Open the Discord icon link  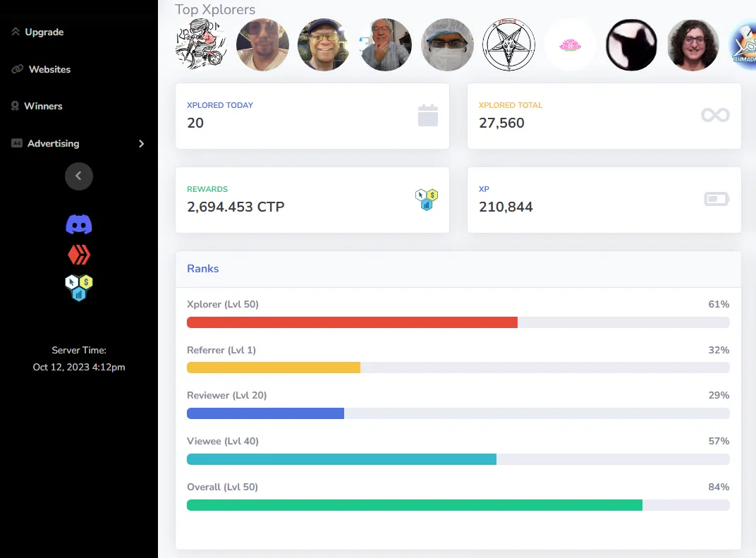(79, 225)
